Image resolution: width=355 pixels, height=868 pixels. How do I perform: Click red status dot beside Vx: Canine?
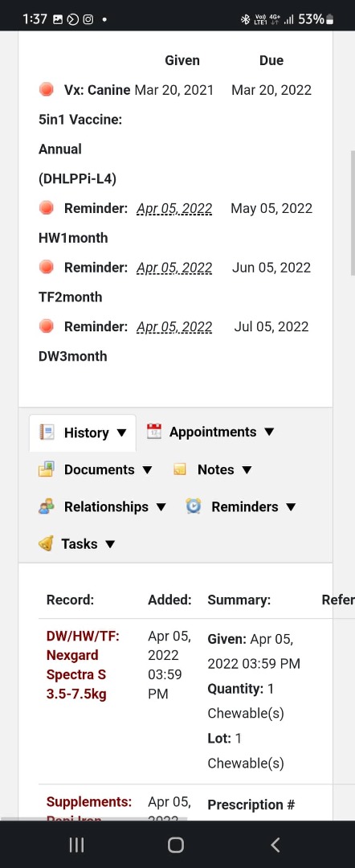[x=47, y=89]
